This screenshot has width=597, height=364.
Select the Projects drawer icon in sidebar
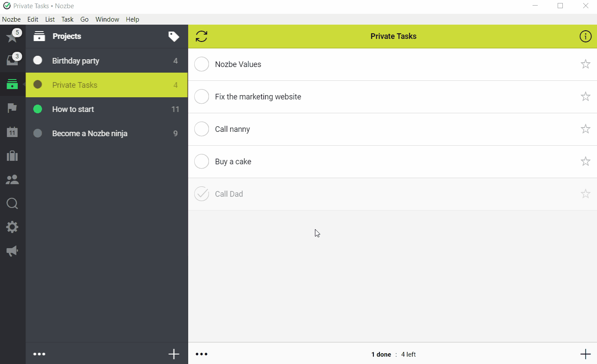coord(12,84)
